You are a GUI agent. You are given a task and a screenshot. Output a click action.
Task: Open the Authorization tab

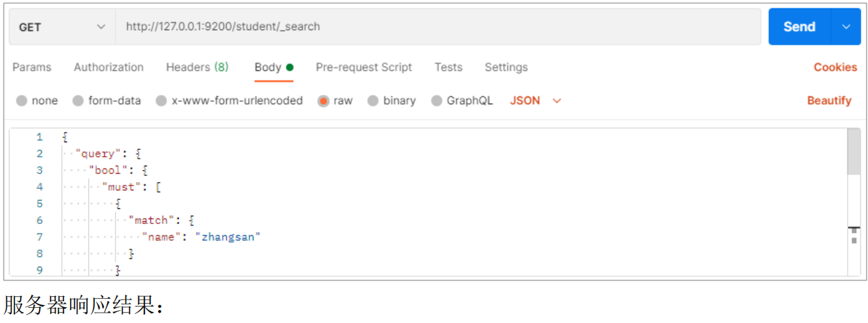click(109, 67)
